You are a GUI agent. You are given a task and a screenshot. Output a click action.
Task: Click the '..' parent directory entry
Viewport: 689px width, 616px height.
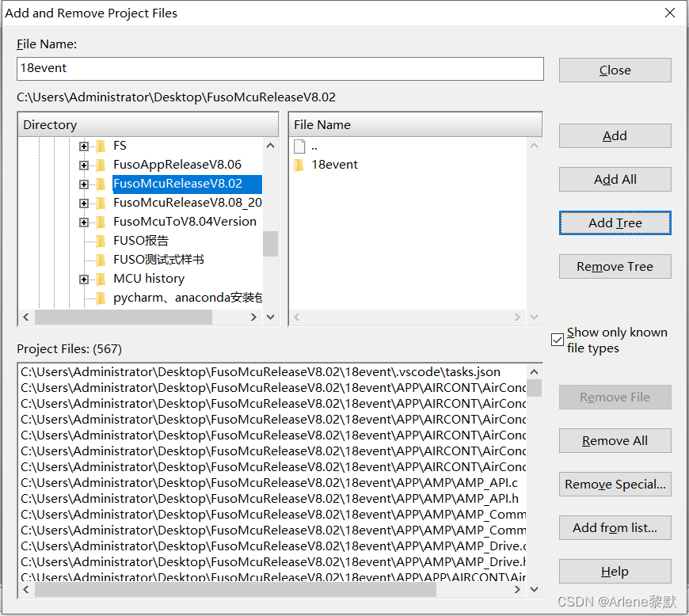coord(313,145)
